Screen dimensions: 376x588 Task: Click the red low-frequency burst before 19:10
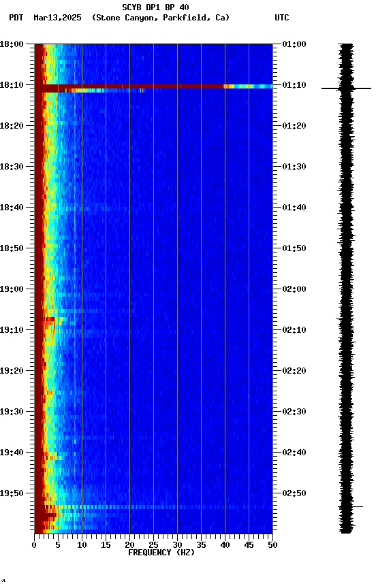tap(50, 319)
